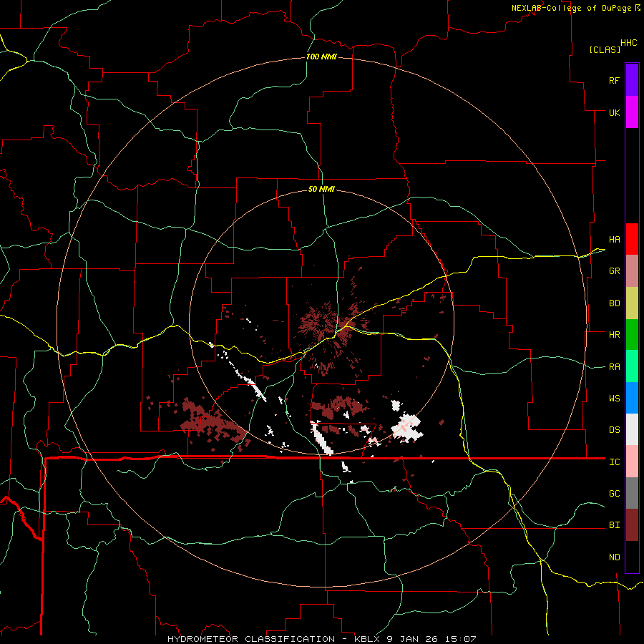The height and width of the screenshot is (644, 644).
Task: Click the HR legend label
Action: pos(614,335)
